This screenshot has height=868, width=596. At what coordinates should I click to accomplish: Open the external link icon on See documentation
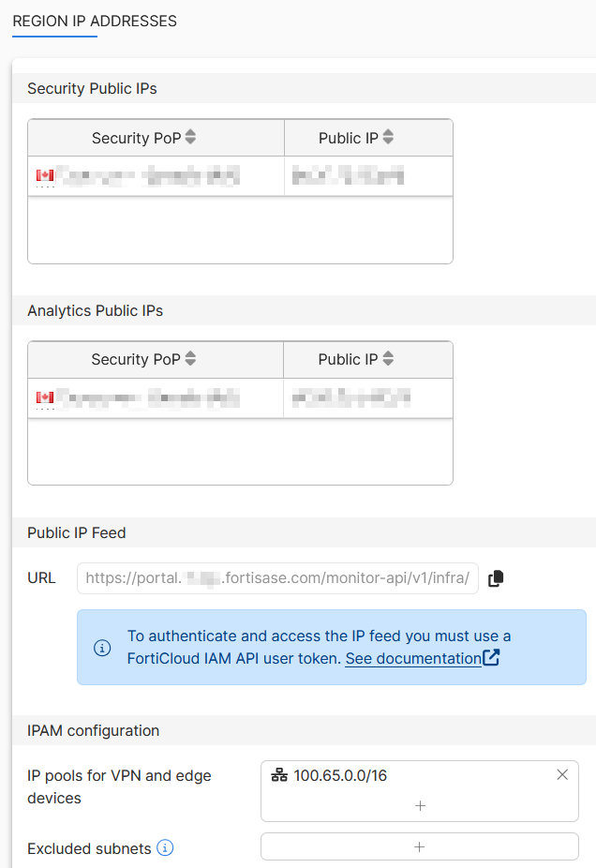pyautogui.click(x=491, y=658)
